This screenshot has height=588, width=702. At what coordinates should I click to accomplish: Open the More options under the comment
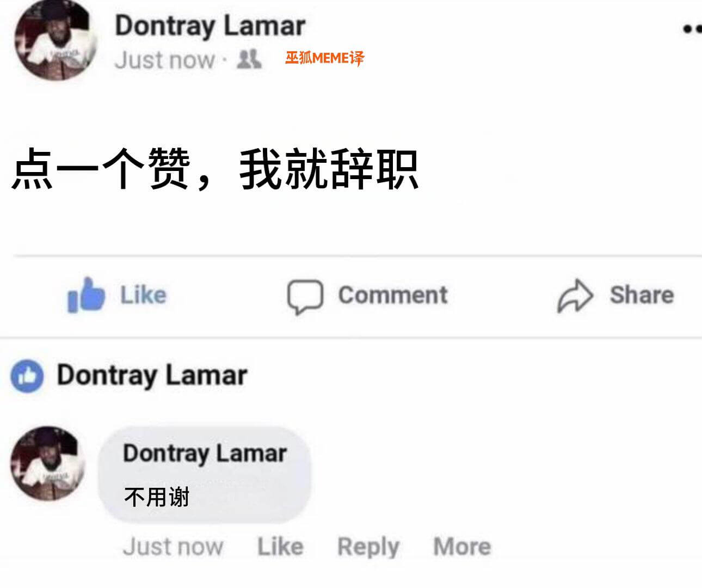462,546
